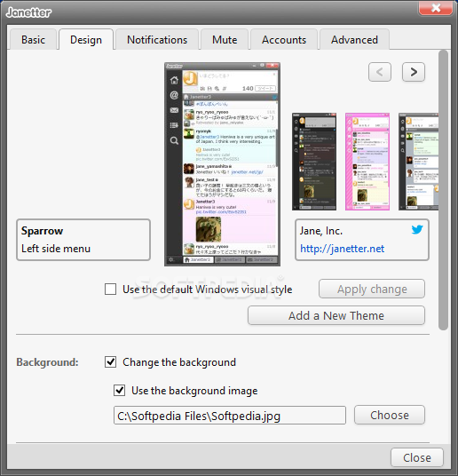
Task: Click the 'Left side menu' description text
Action: (56, 249)
